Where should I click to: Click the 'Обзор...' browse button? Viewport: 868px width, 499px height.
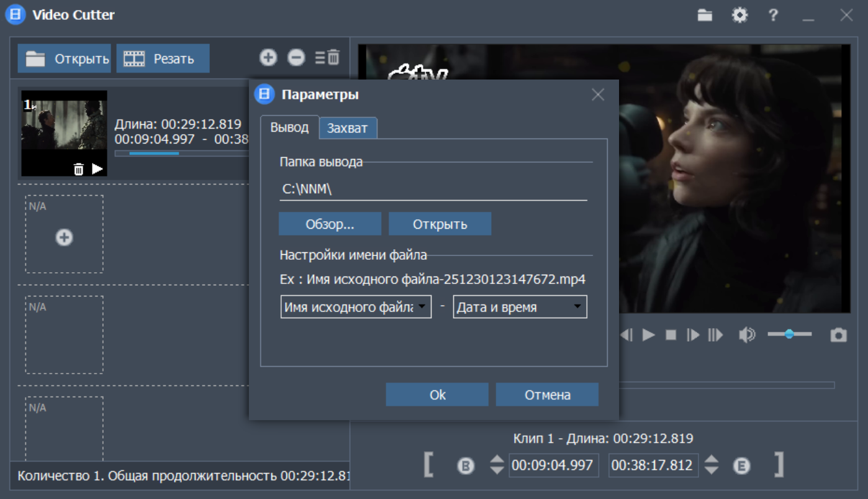pos(330,224)
